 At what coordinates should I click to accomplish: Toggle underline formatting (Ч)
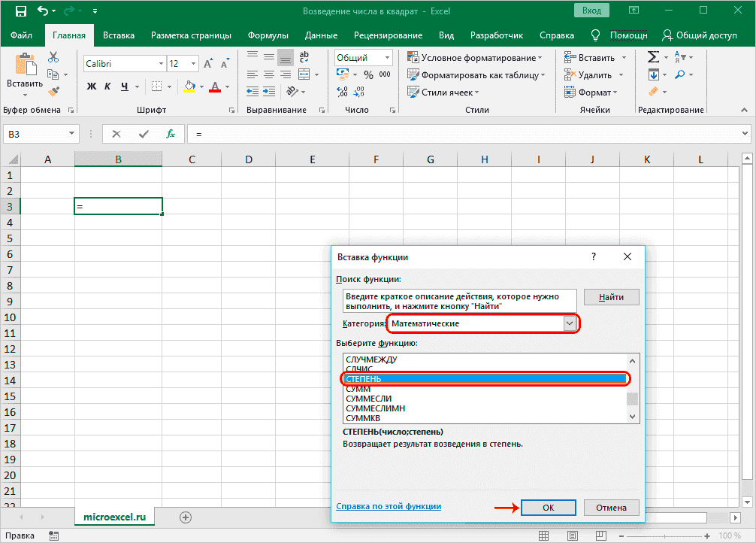(x=125, y=86)
